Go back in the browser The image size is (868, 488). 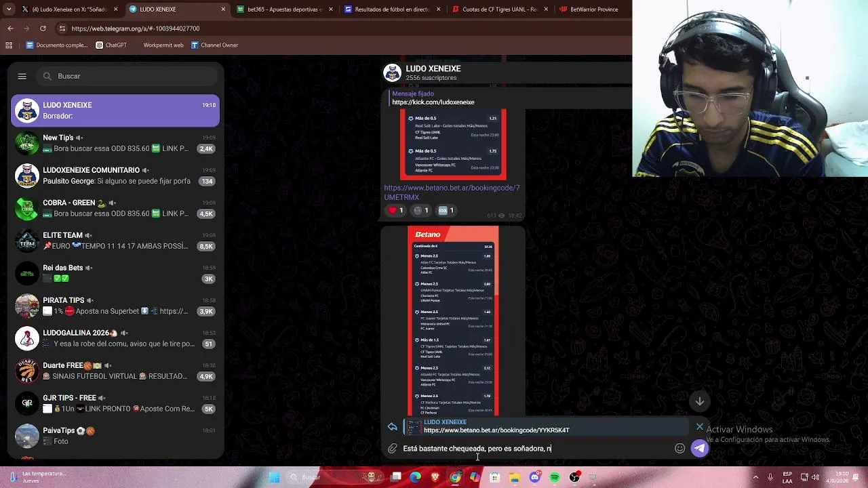click(x=10, y=28)
